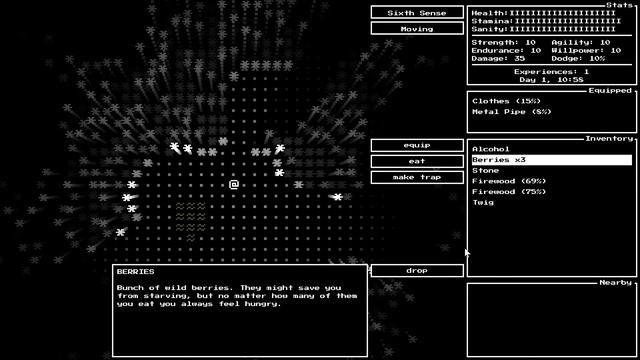The width and height of the screenshot is (640, 360).
Task: Click the Agility: 10 stat
Action: point(581,42)
